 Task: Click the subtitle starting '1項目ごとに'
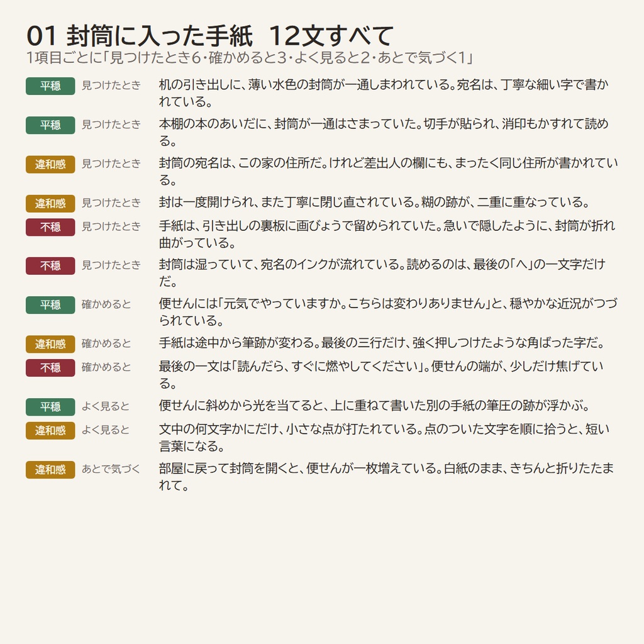click(250, 58)
